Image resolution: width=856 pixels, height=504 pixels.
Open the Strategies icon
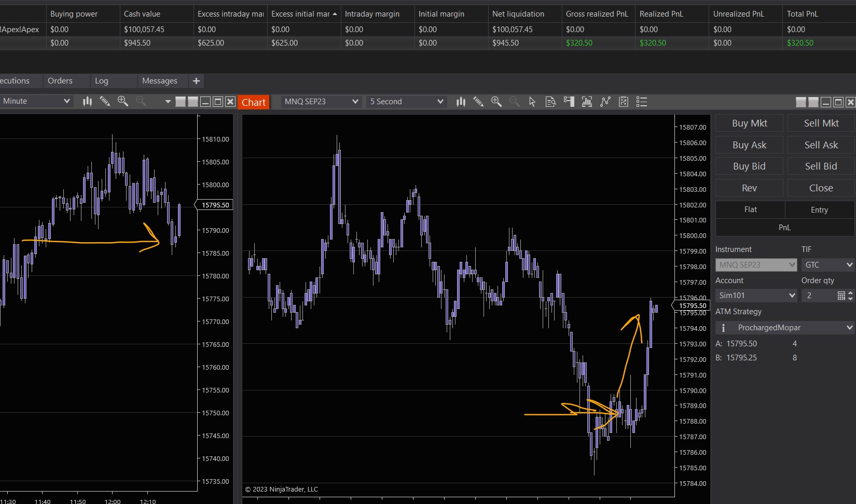point(623,102)
